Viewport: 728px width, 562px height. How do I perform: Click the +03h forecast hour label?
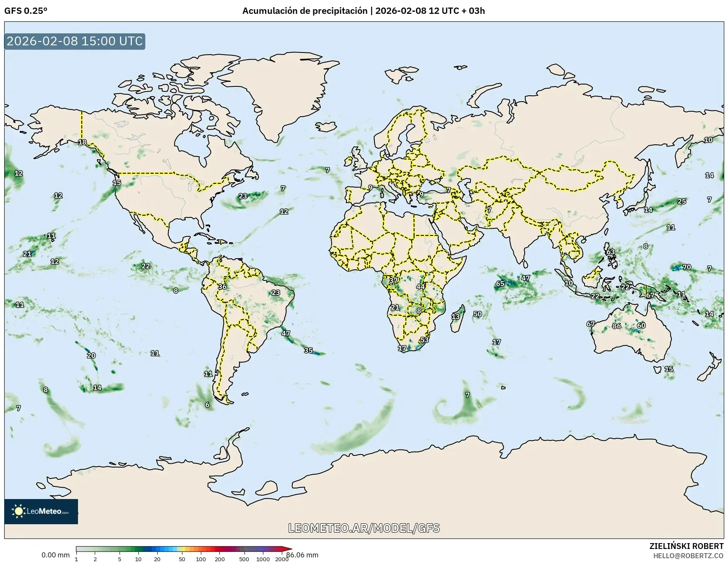[476, 11]
